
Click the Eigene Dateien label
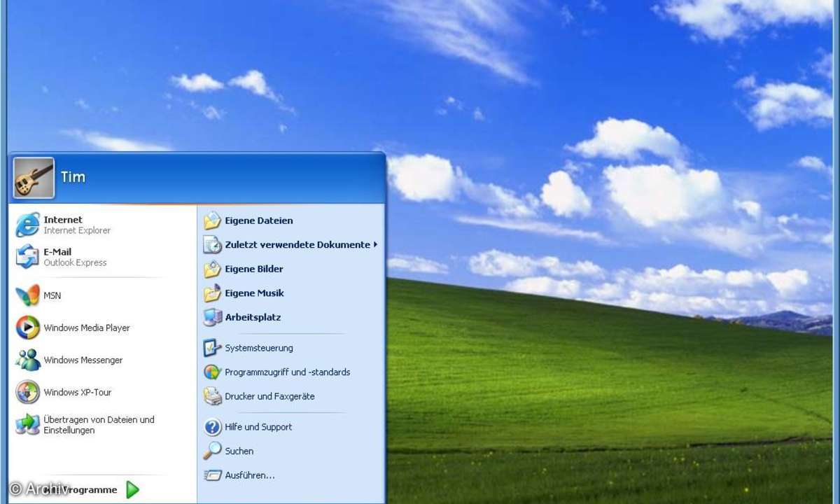[259, 220]
